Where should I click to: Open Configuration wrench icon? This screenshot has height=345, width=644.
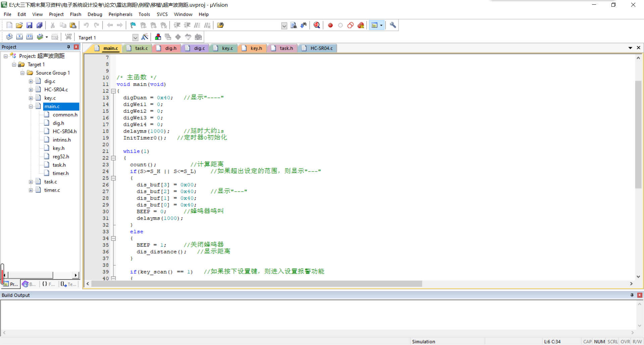(x=393, y=25)
